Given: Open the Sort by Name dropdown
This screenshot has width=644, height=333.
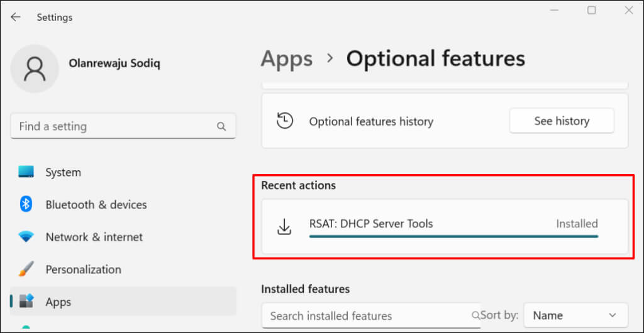Looking at the screenshot, I should coord(575,315).
